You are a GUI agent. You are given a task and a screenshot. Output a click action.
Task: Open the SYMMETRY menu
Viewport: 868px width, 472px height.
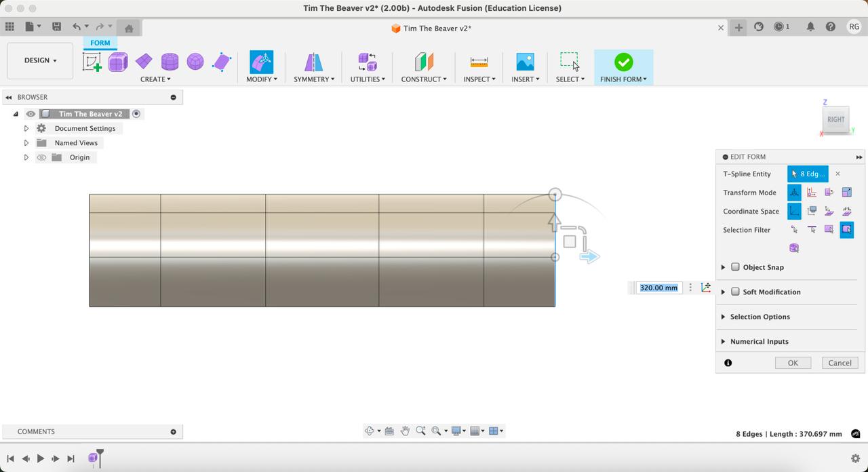point(313,79)
